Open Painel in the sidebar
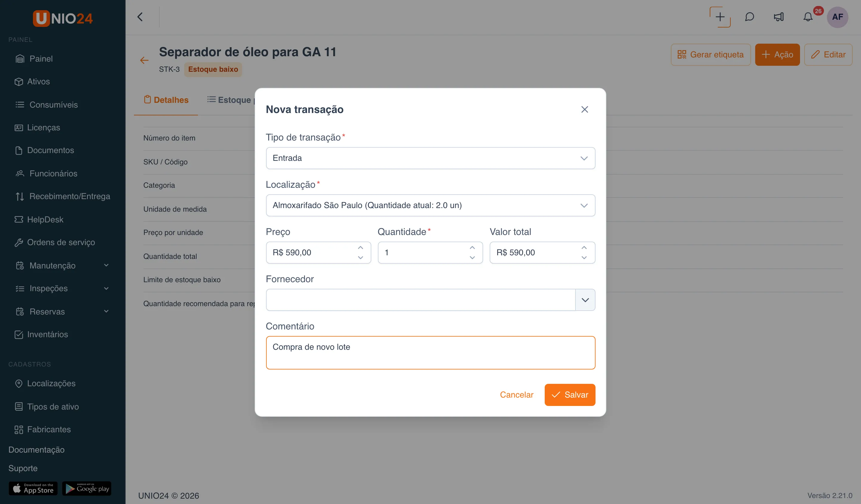The width and height of the screenshot is (861, 504). click(34, 59)
